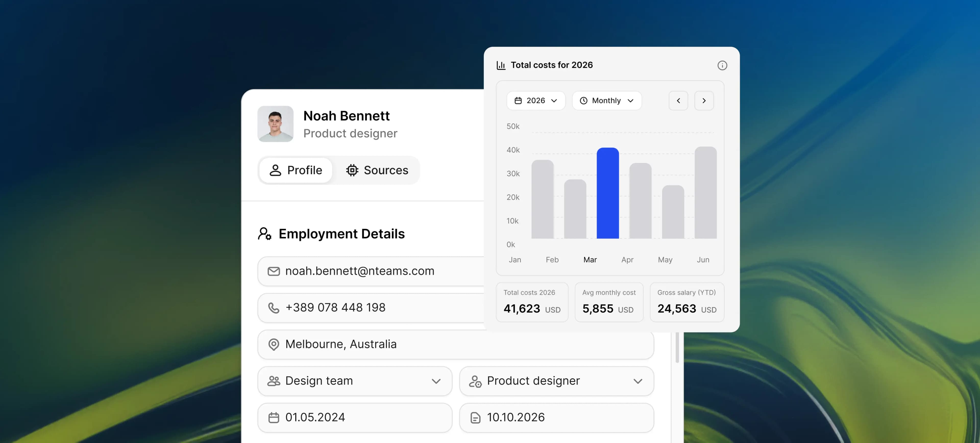Click the '0k' axis label
Image resolution: width=980 pixels, height=443 pixels.
point(510,245)
